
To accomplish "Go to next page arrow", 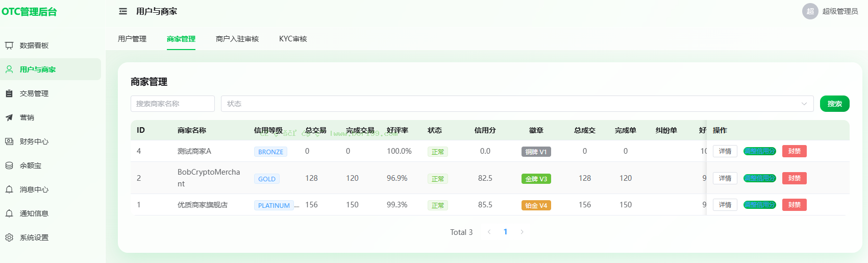I will point(522,232).
